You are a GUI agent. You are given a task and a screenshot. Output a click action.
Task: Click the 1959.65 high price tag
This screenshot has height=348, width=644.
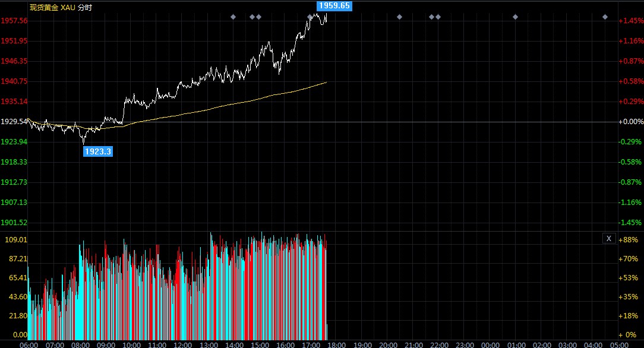click(x=334, y=6)
